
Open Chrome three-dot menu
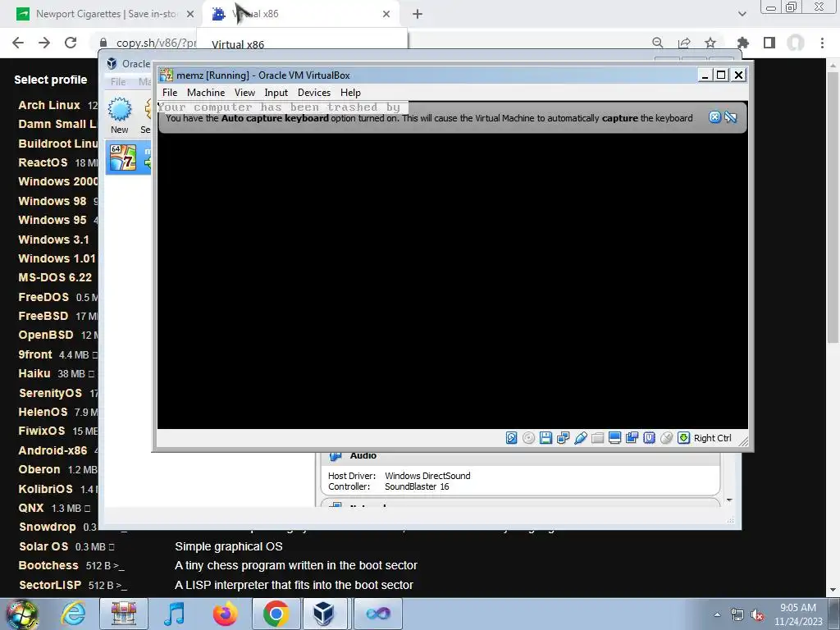tap(822, 43)
